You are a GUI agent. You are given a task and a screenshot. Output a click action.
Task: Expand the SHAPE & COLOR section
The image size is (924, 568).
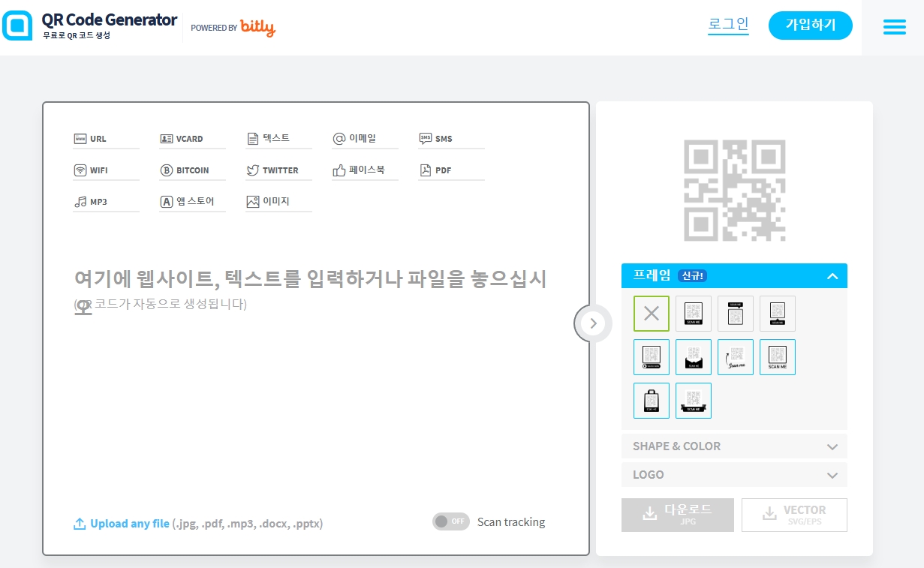(x=734, y=446)
